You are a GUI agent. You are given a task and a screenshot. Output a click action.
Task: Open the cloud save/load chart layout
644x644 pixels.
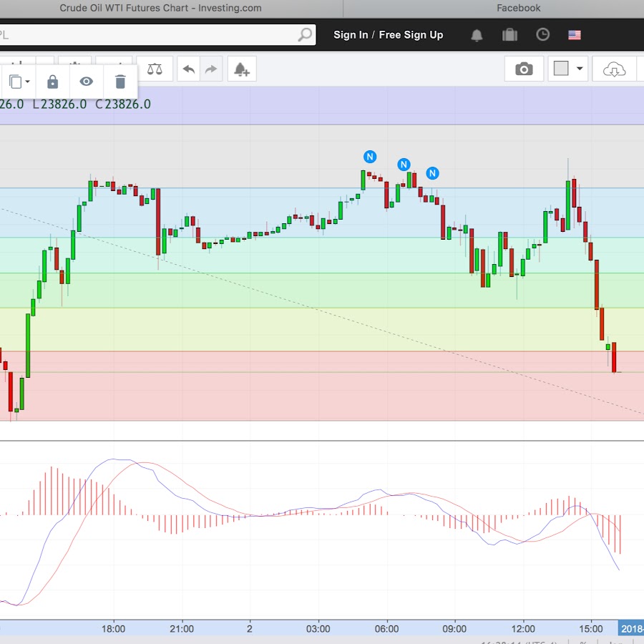(x=614, y=69)
